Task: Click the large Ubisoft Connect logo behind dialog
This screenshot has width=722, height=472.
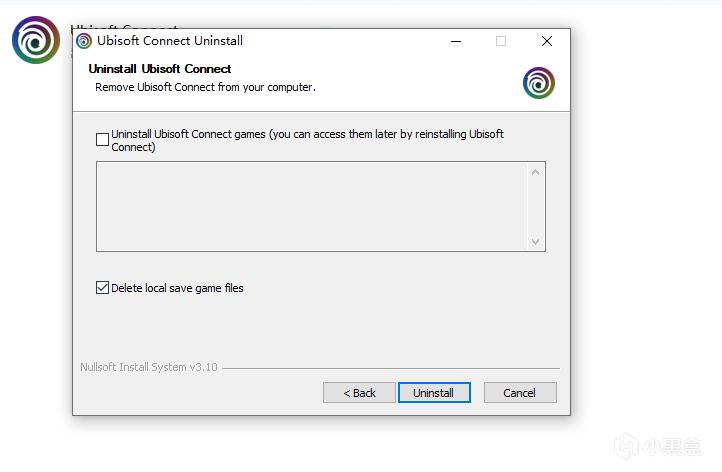Action: [36, 40]
